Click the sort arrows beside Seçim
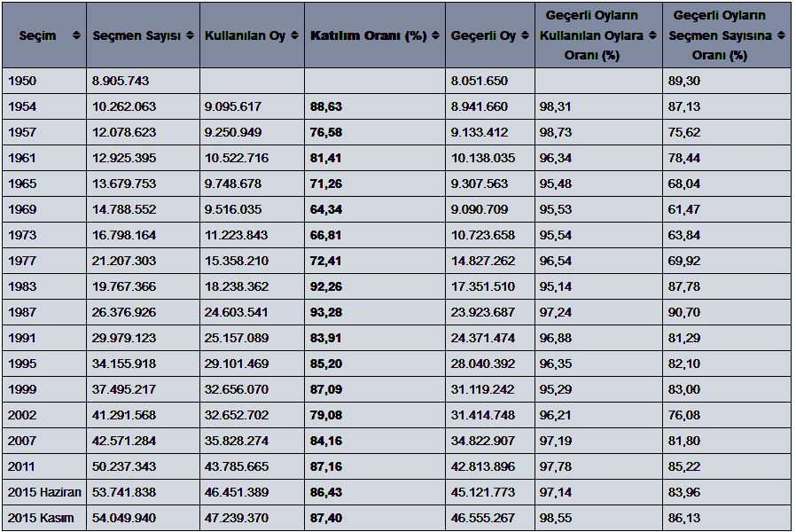The width and height of the screenshot is (796, 532). (x=76, y=36)
